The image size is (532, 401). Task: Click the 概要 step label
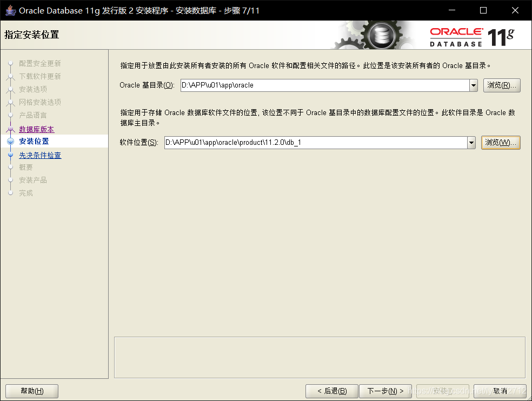point(26,167)
